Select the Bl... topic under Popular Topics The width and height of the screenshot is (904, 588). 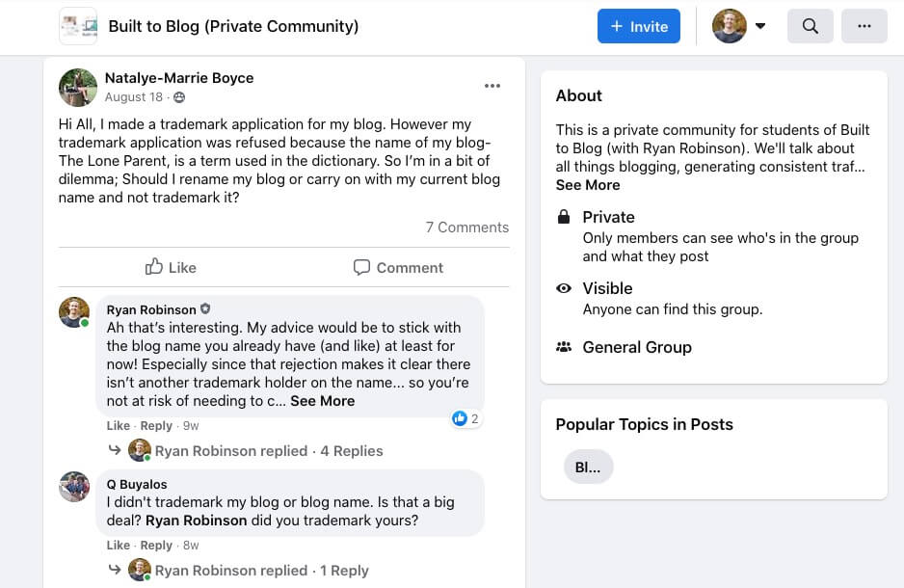click(588, 467)
